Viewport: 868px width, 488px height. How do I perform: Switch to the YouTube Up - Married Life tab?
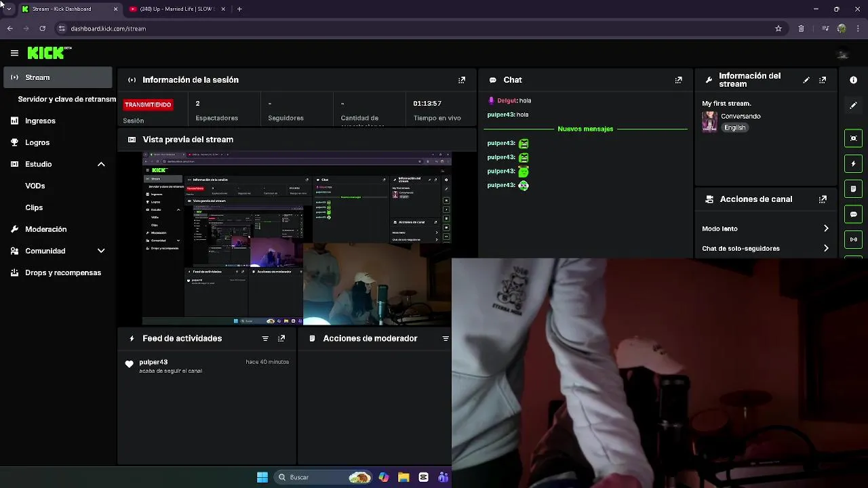coord(177,9)
